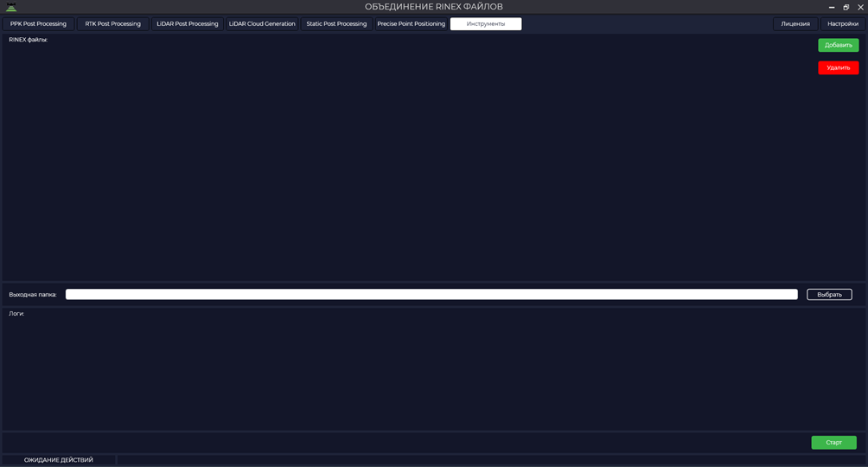Open Настройки settings
This screenshot has width=868, height=467.
point(843,24)
